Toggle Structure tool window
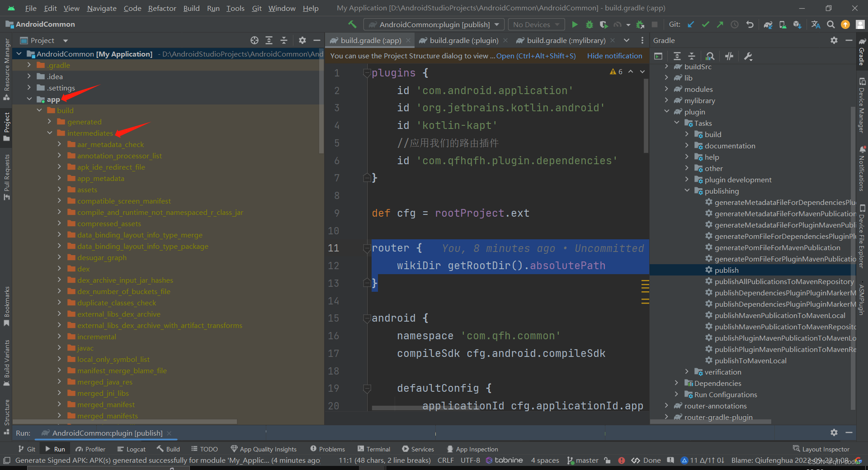Viewport: 868px width, 470px height. 6,417
